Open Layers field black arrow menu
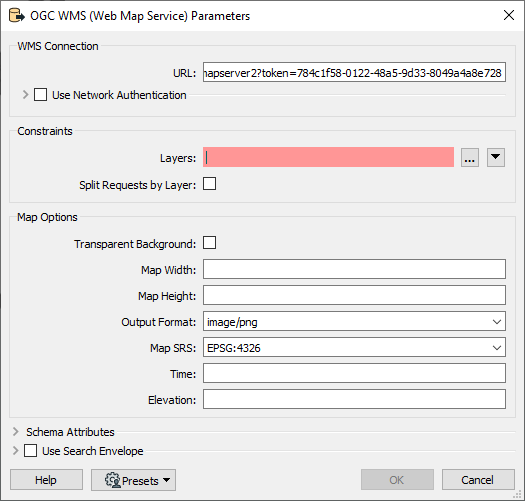This screenshot has width=525, height=501. point(496,157)
